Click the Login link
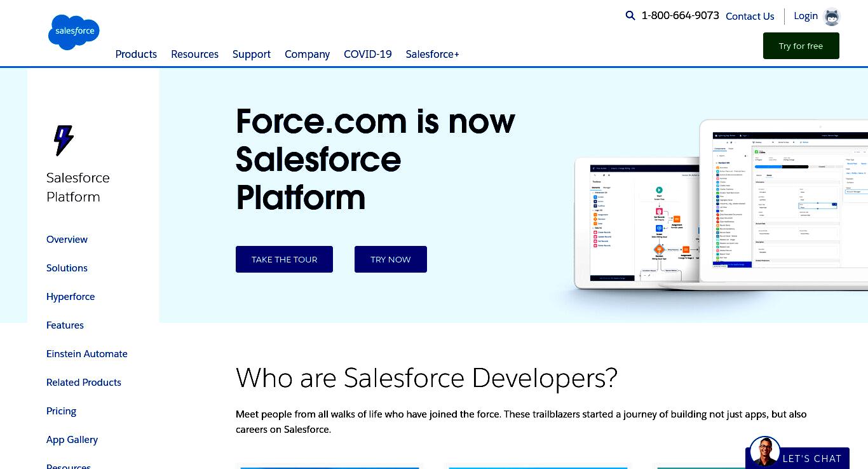The width and height of the screenshot is (868, 469). pyautogui.click(x=806, y=16)
